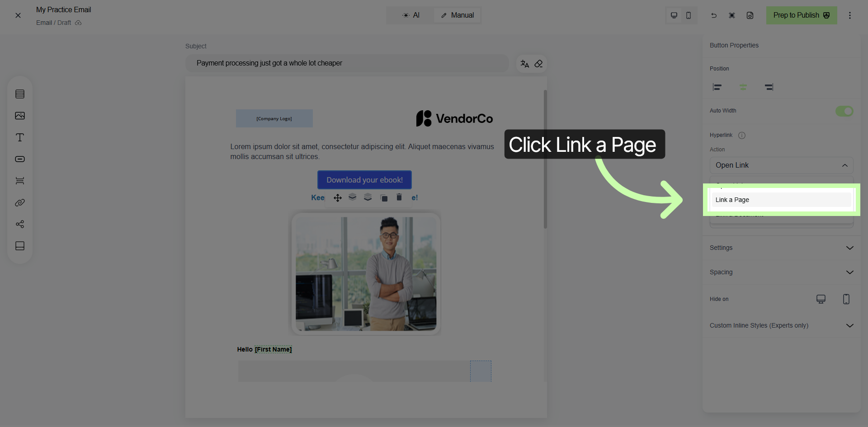Align button position to left
Screen dimensions: 868x427
pos(717,87)
